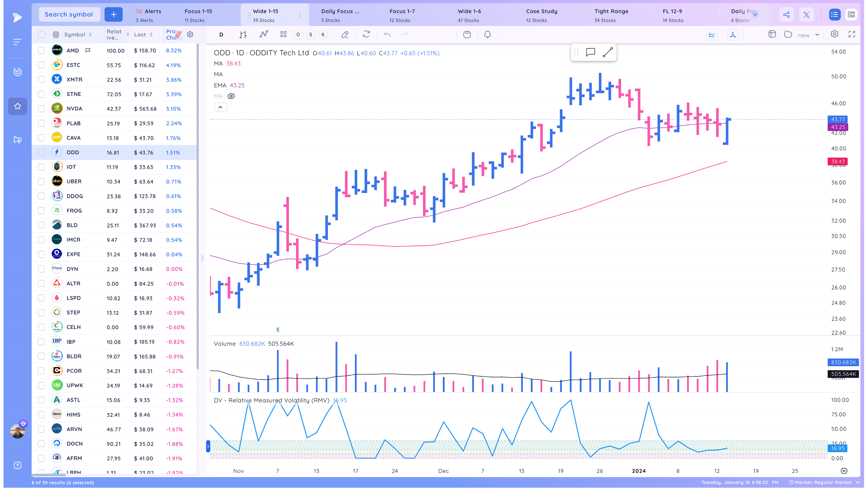Open Wide 1-15 tab options menu
This screenshot has width=868, height=488.
(x=300, y=15)
